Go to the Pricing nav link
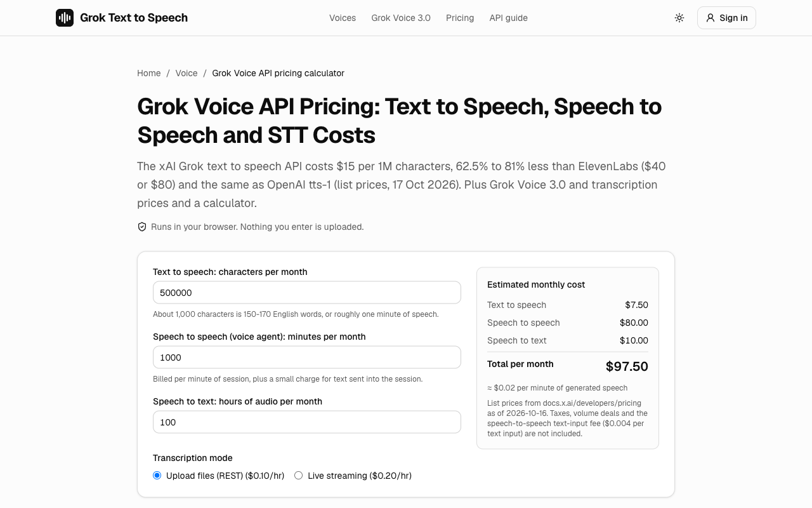Viewport: 812px width, 508px height. tap(460, 18)
